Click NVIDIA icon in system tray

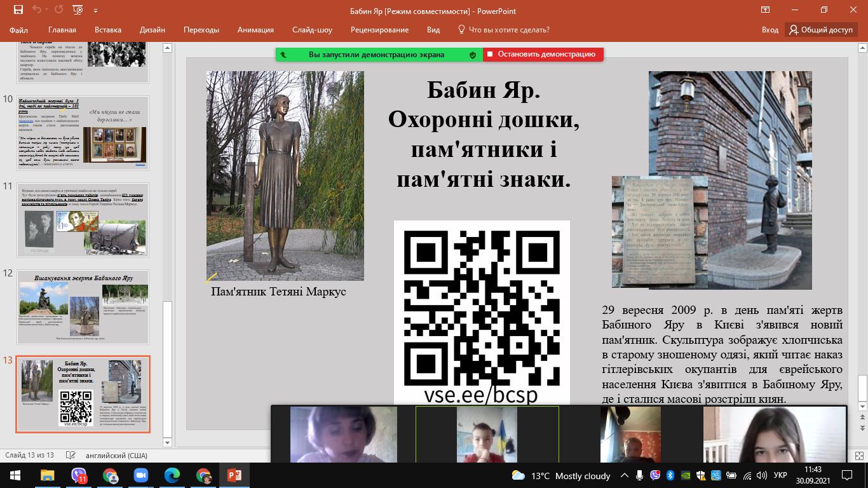pos(686,475)
